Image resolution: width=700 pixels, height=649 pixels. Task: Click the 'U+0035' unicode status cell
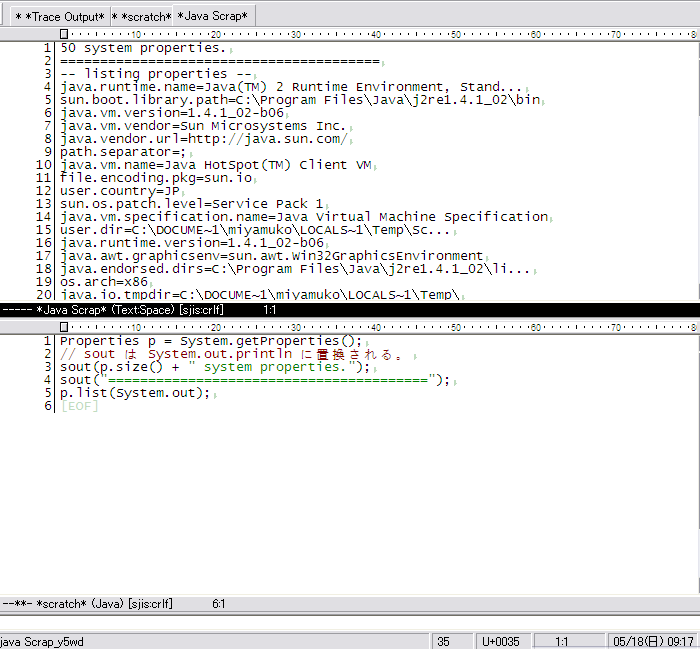502,642
